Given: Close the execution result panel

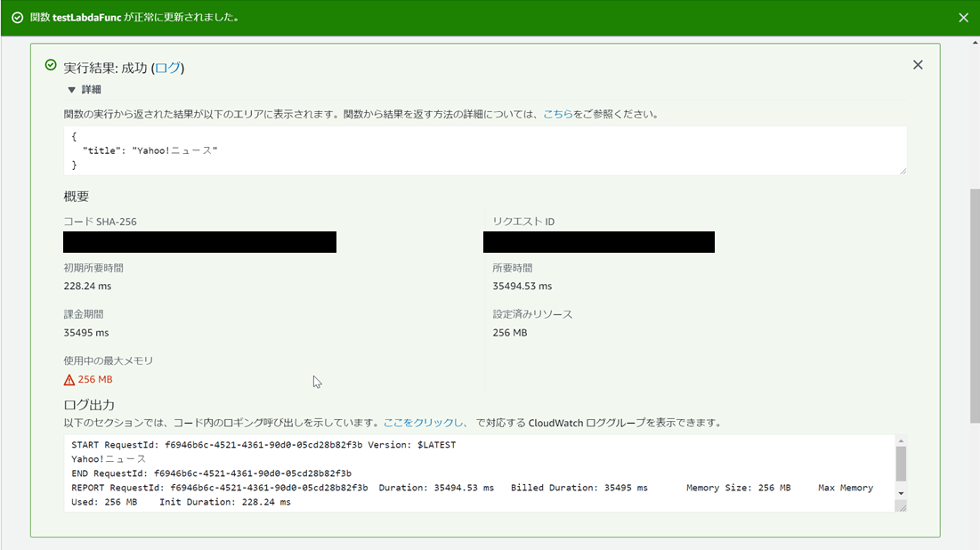Looking at the screenshot, I should click(918, 64).
